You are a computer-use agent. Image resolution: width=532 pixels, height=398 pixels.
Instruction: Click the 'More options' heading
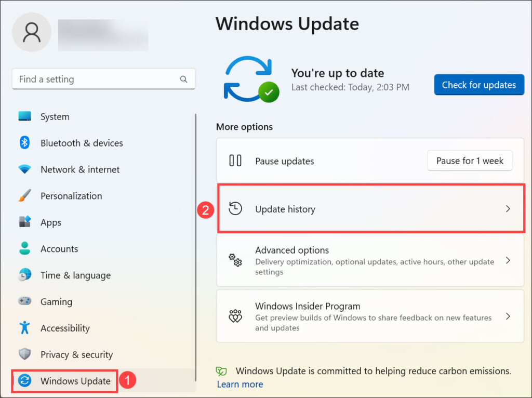click(244, 127)
